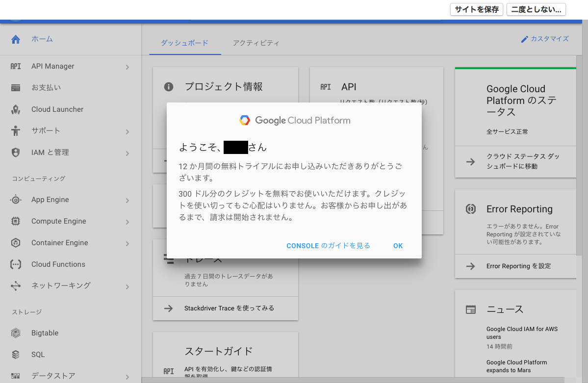This screenshot has height=383, width=588.
Task: Open CONSOLE のガイドを見る link
Action: tap(328, 246)
